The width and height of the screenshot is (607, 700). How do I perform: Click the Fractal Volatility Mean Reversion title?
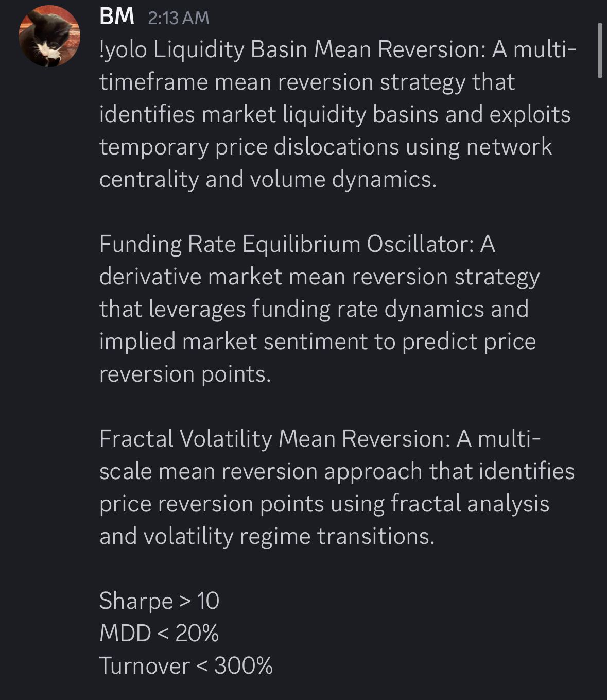(x=275, y=439)
